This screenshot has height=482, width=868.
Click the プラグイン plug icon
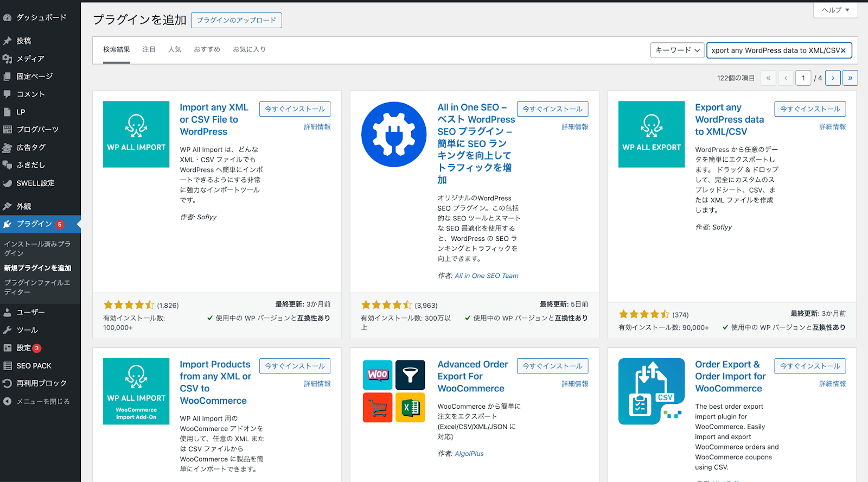coord(7,224)
